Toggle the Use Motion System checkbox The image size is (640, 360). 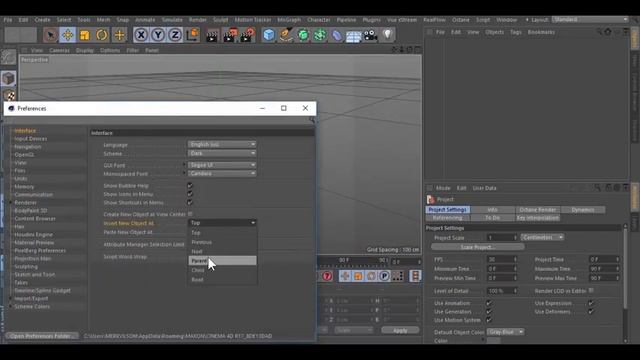pyautogui.click(x=489, y=320)
